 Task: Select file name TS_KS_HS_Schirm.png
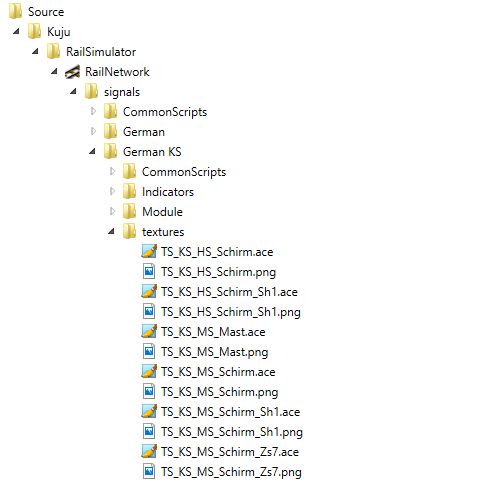click(219, 272)
